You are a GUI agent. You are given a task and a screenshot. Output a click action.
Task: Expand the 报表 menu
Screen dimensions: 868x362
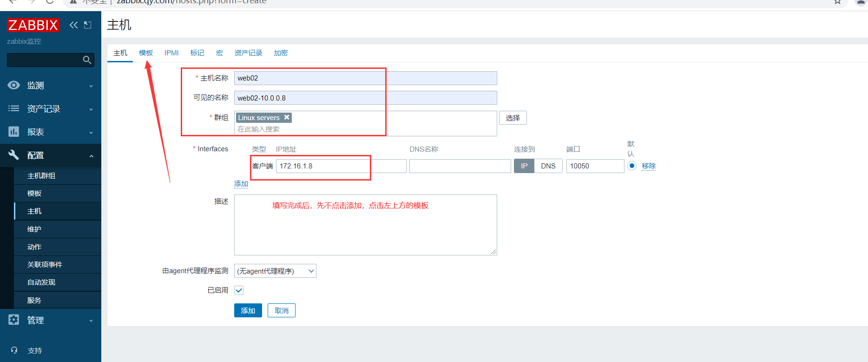(x=91, y=132)
